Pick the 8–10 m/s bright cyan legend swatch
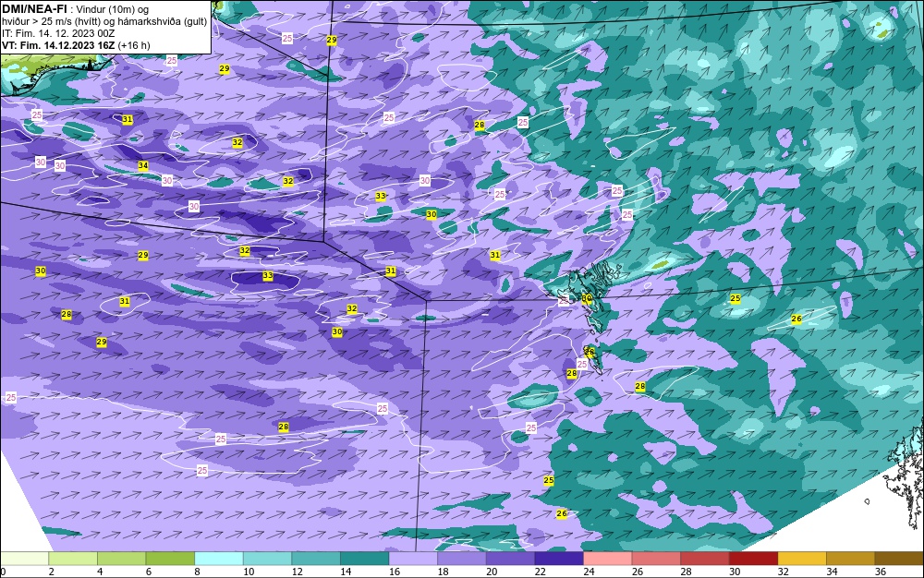This screenshot has width=924, height=578. point(219,559)
